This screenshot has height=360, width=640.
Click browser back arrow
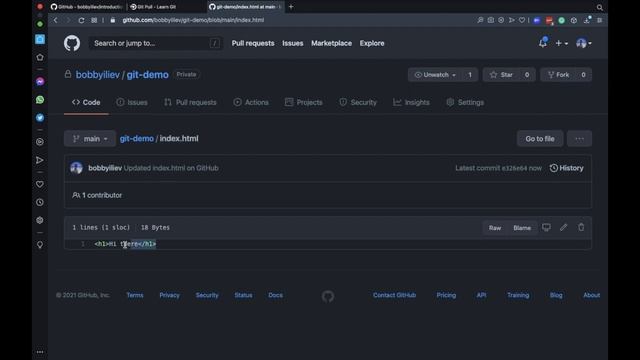(56, 20)
